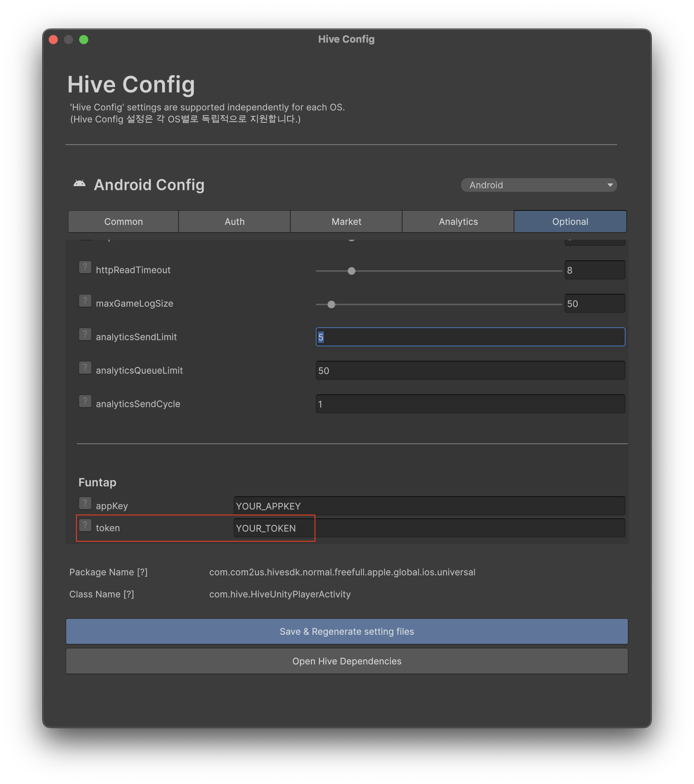Click the help icon next to maxGameLogSize

pyautogui.click(x=85, y=301)
